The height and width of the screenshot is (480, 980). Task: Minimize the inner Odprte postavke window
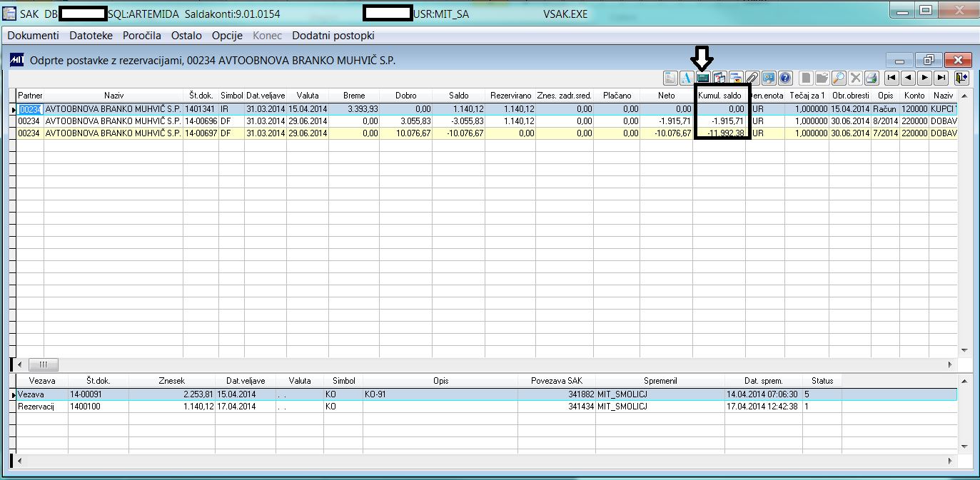coord(899,60)
